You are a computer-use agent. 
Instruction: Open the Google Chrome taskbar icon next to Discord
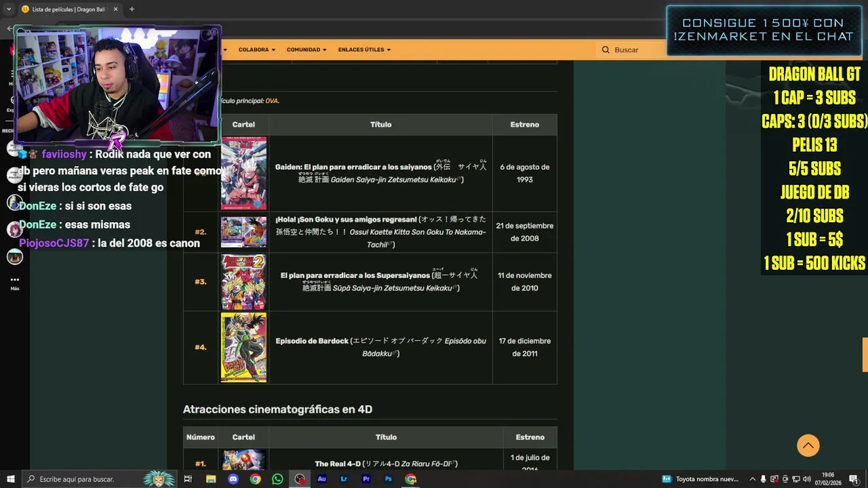click(255, 479)
